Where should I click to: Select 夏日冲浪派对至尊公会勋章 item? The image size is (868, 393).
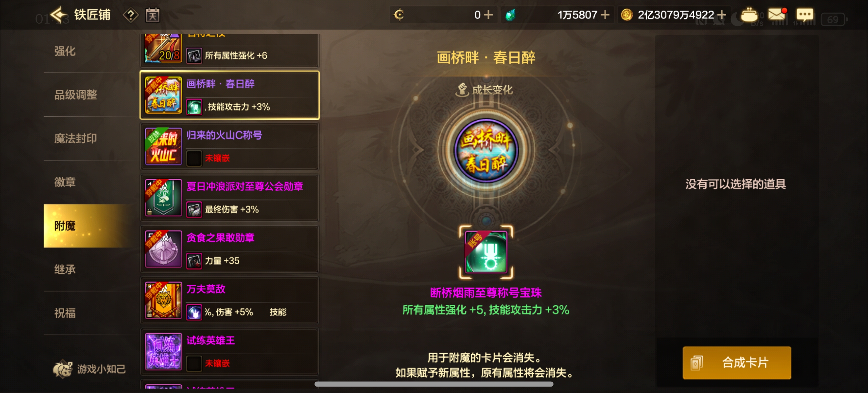tap(230, 198)
